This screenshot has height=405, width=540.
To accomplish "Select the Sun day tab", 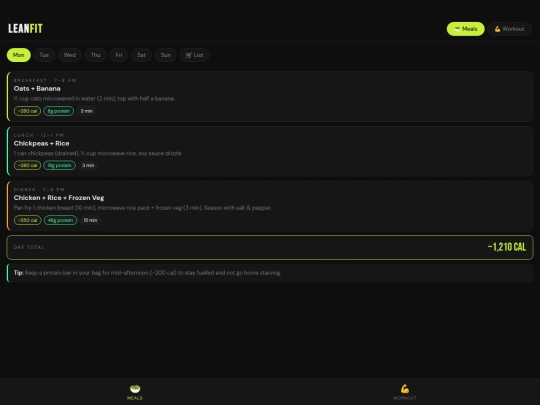I will (166, 55).
